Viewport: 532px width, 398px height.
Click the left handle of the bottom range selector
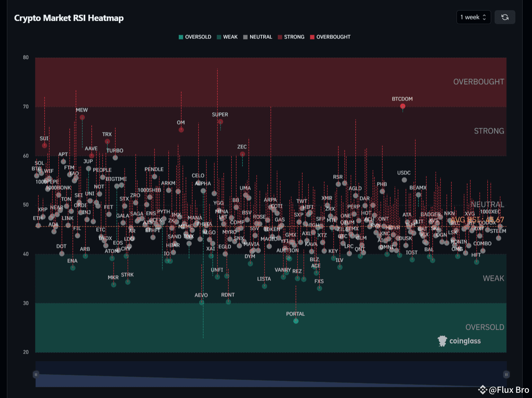tap(36, 374)
